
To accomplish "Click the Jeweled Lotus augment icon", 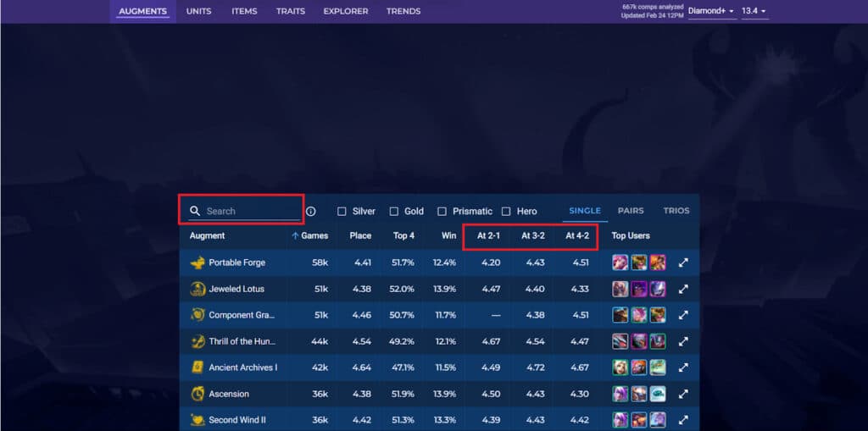I will click(x=198, y=289).
